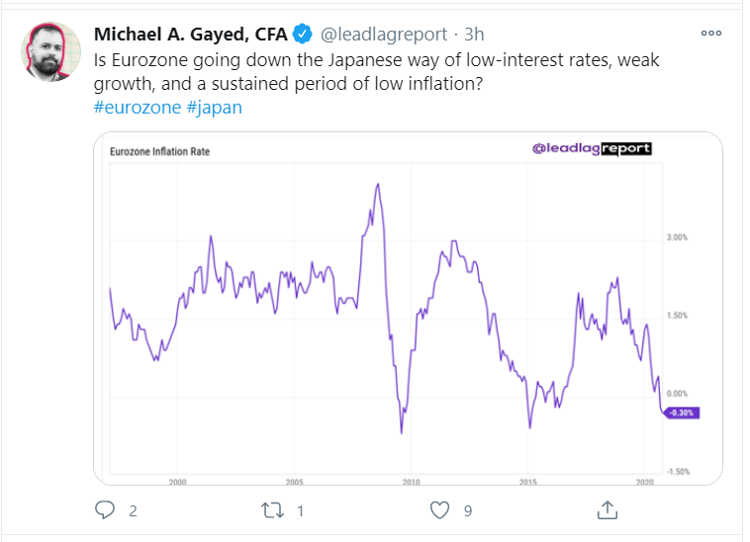Click the reply speech bubble icon

pos(106,511)
